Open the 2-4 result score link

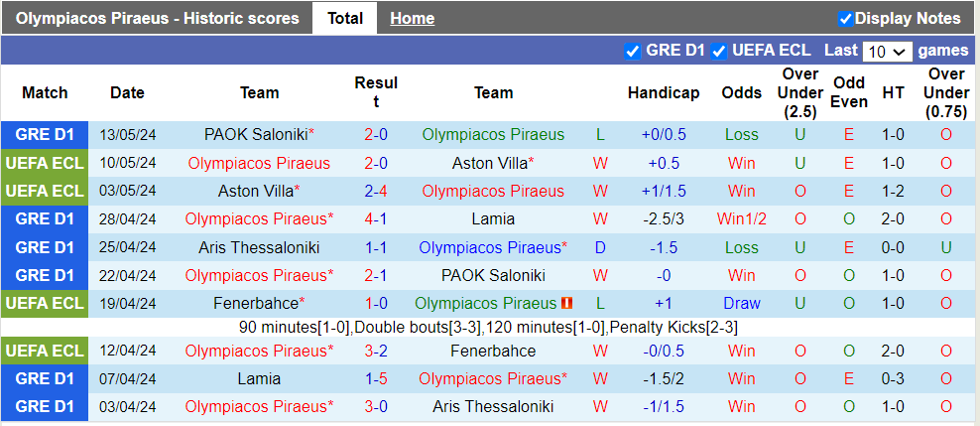[x=376, y=191]
